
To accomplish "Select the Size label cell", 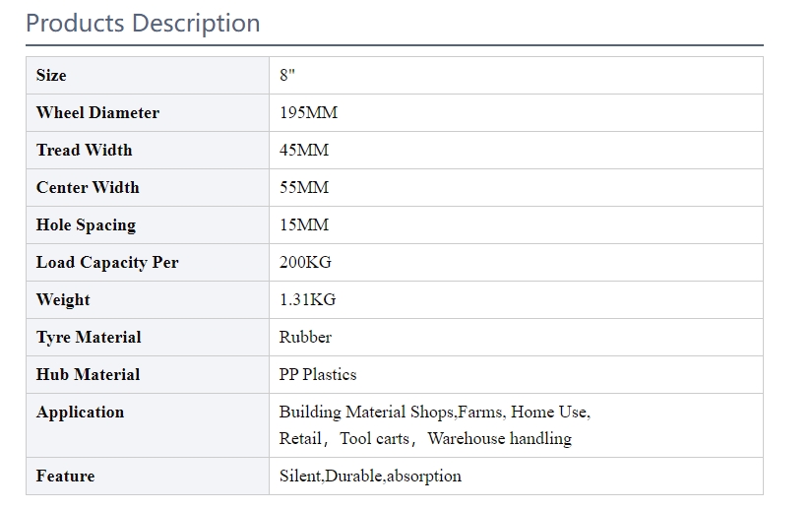I will (148, 76).
